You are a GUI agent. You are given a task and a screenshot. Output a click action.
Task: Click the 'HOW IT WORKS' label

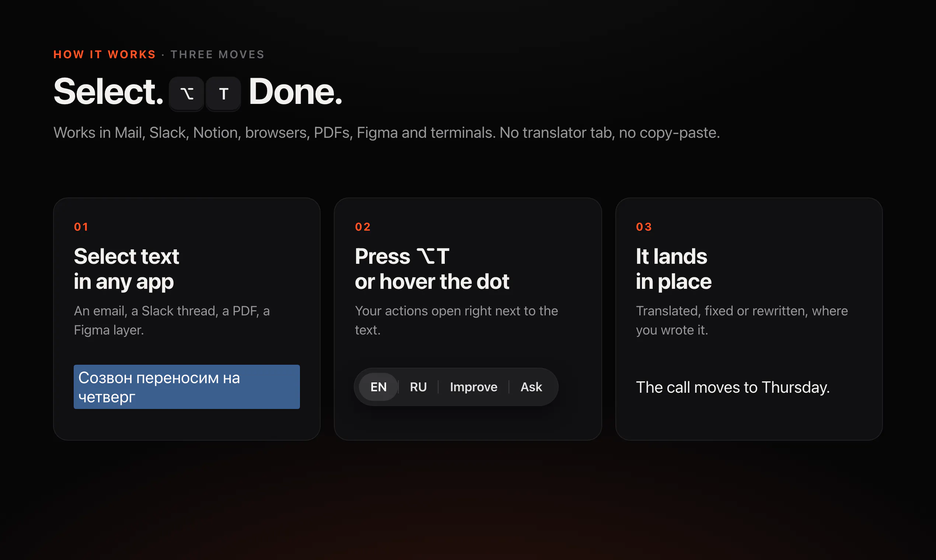click(x=105, y=54)
